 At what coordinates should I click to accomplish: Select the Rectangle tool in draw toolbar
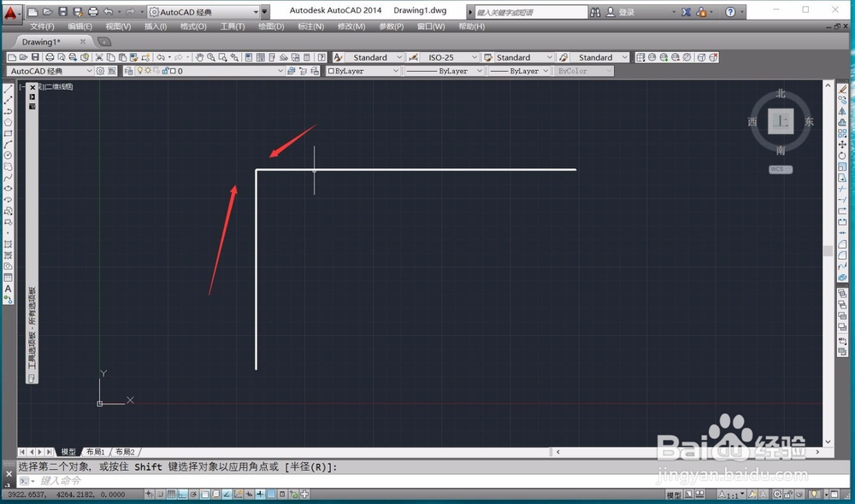point(9,133)
